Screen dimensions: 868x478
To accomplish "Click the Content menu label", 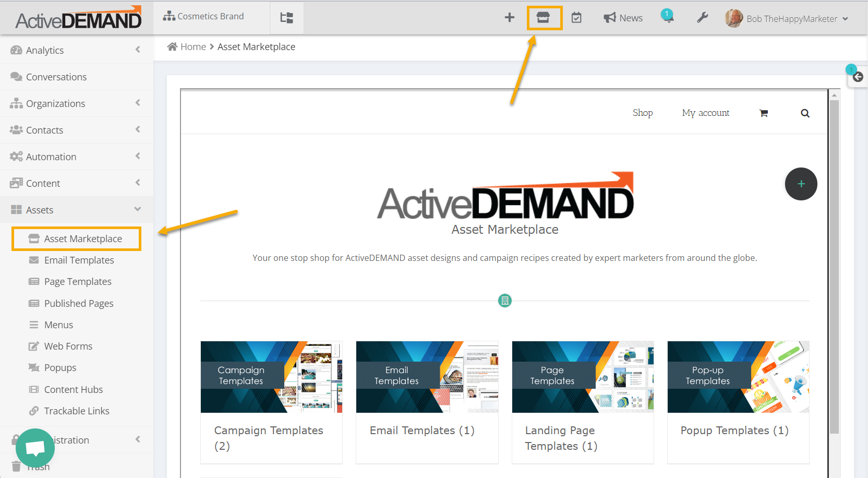I will [x=43, y=183].
